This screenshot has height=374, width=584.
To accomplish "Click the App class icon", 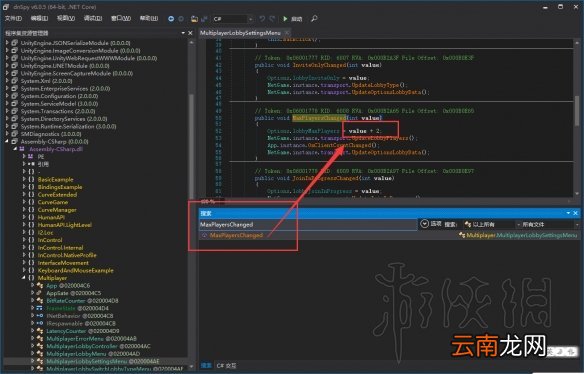I will click(40, 285).
